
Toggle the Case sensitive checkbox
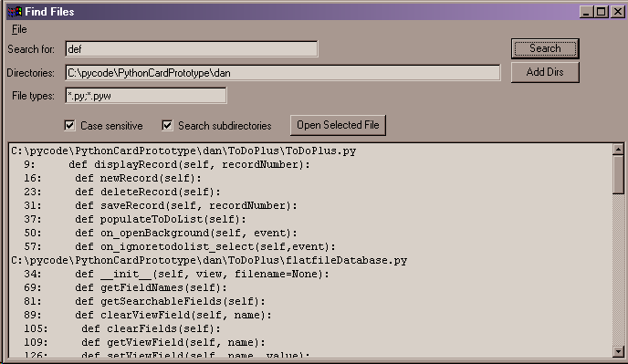(69, 125)
